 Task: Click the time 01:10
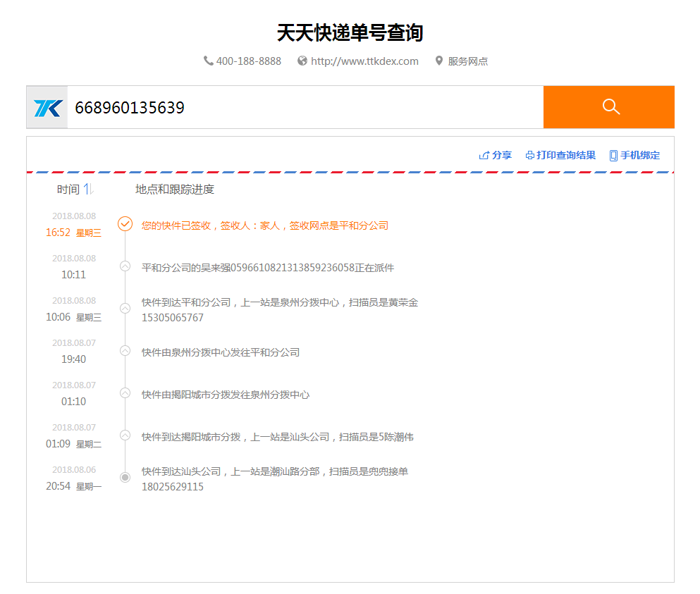tap(73, 402)
